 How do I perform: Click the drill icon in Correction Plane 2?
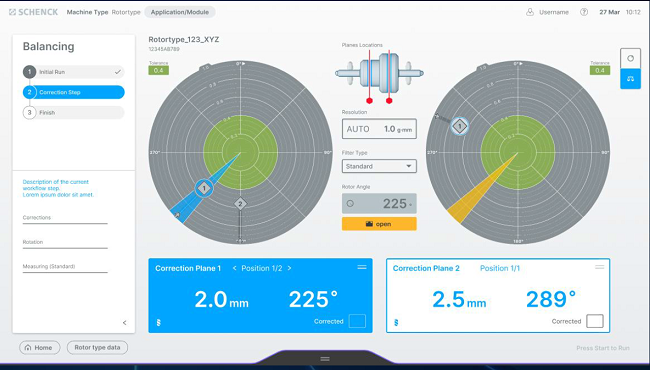396,322
